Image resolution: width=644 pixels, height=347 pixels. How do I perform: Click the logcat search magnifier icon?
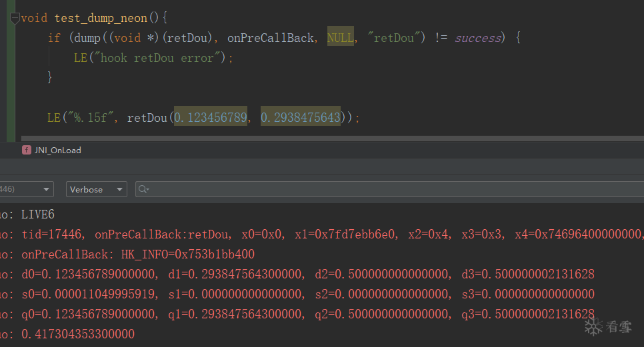pyautogui.click(x=143, y=190)
